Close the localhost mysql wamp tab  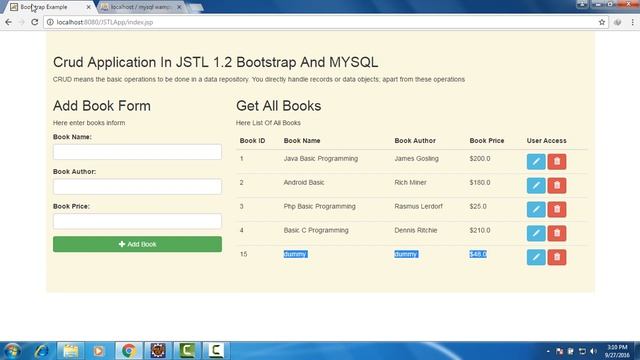[179, 7]
